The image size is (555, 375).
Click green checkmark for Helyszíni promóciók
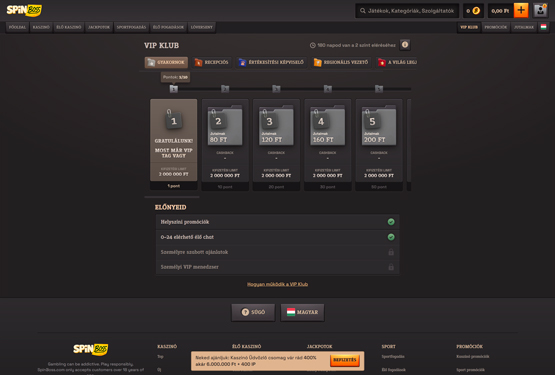(391, 222)
